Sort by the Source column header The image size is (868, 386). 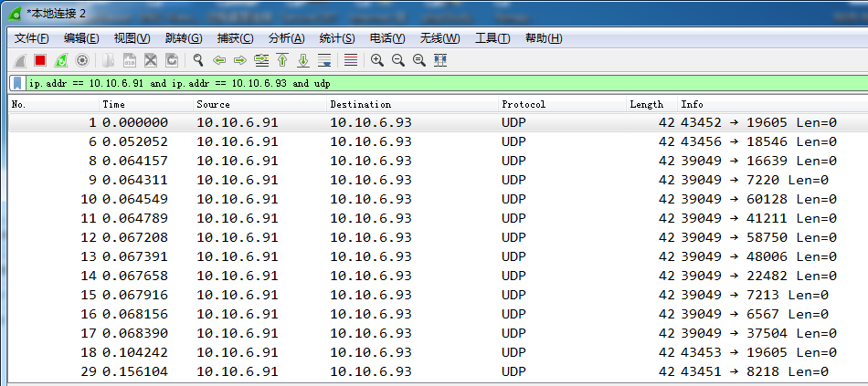(260, 105)
